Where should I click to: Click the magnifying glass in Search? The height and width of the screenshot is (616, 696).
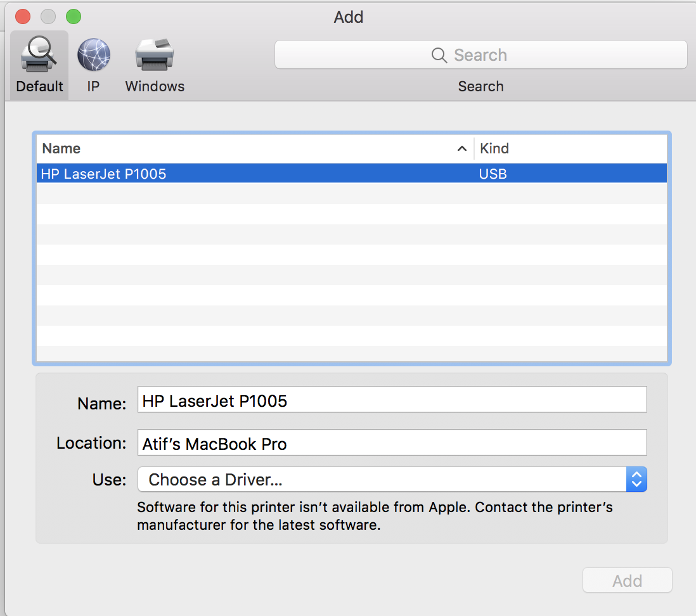pyautogui.click(x=439, y=55)
